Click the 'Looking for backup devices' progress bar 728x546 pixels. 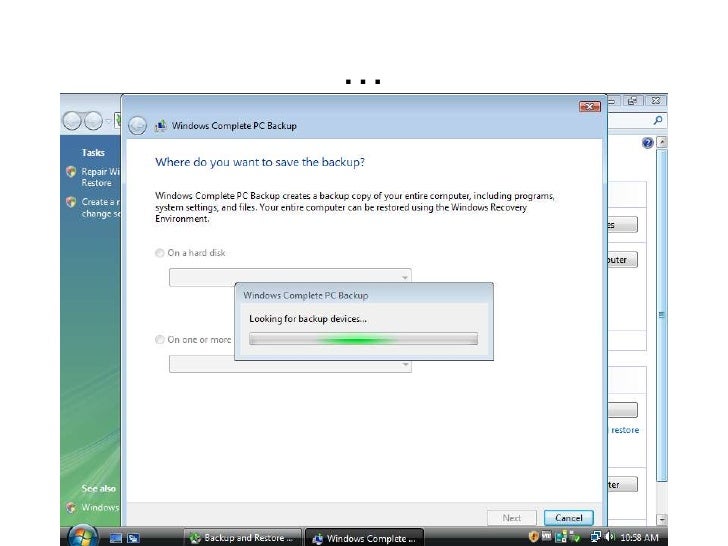[363, 339]
